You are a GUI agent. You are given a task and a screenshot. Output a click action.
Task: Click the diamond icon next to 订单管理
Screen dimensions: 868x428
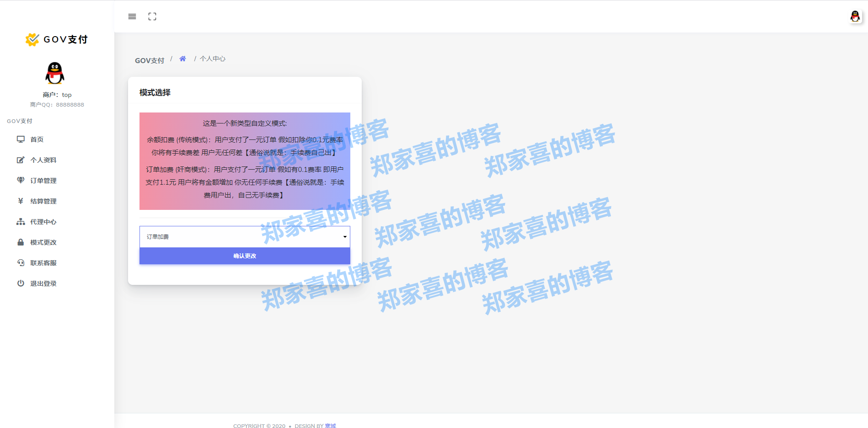pyautogui.click(x=21, y=180)
